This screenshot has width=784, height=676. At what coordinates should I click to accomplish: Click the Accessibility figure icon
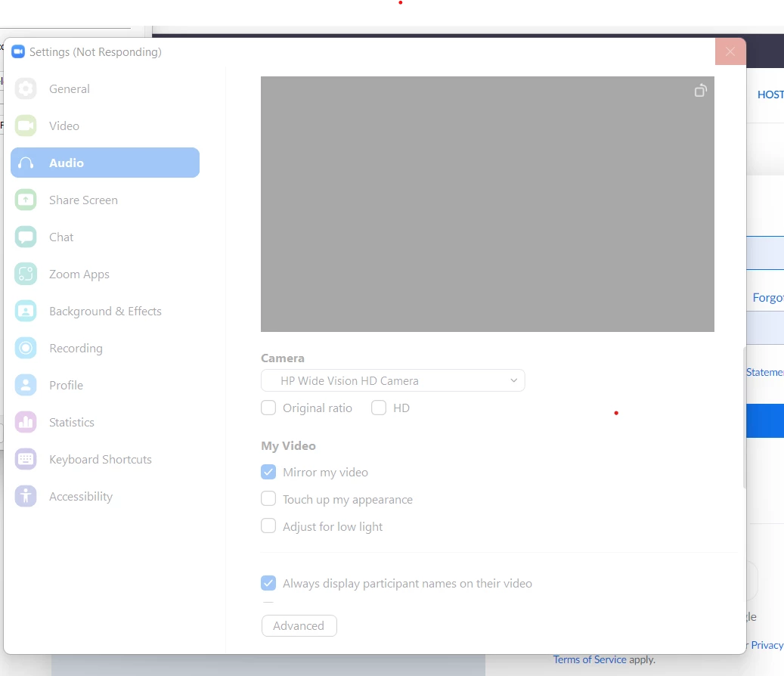(x=26, y=496)
